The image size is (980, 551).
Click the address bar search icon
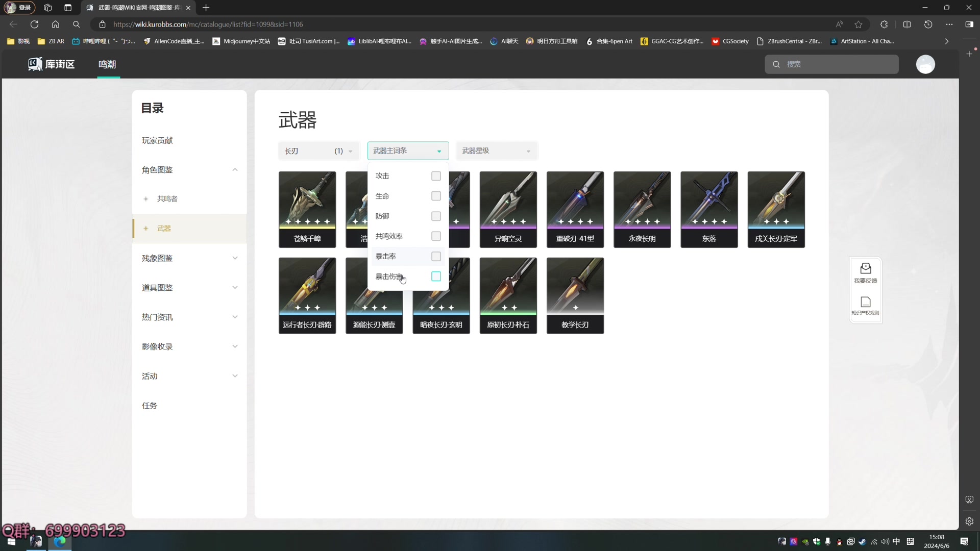(x=77, y=24)
